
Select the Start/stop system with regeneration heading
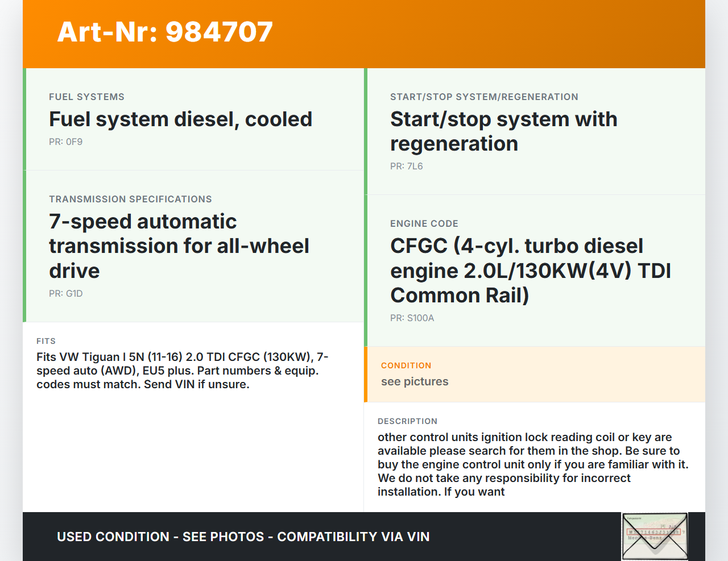[x=503, y=131]
